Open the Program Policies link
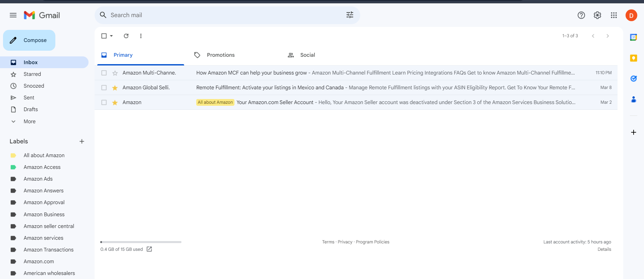Viewport: 644px width, 279px height. (x=372, y=242)
